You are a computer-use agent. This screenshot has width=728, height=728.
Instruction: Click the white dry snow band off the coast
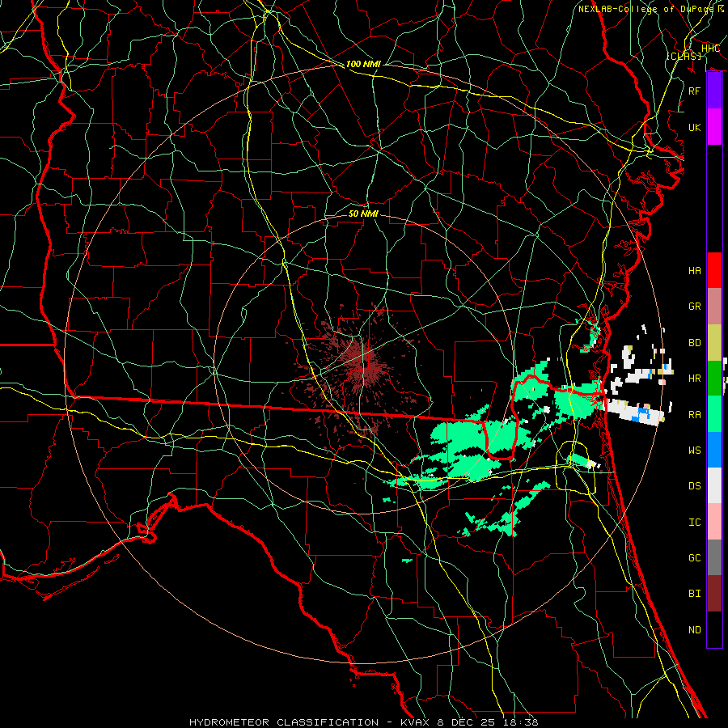coord(633,412)
